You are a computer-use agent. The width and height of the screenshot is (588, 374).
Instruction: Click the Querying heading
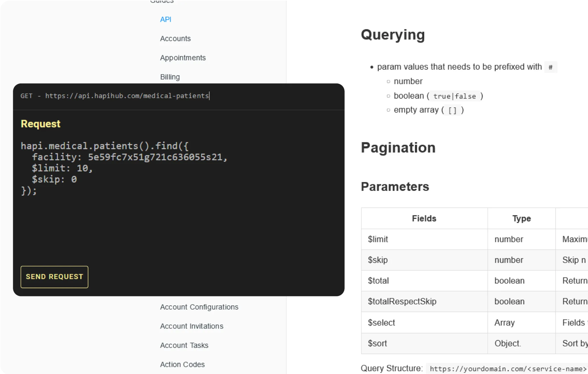(393, 35)
